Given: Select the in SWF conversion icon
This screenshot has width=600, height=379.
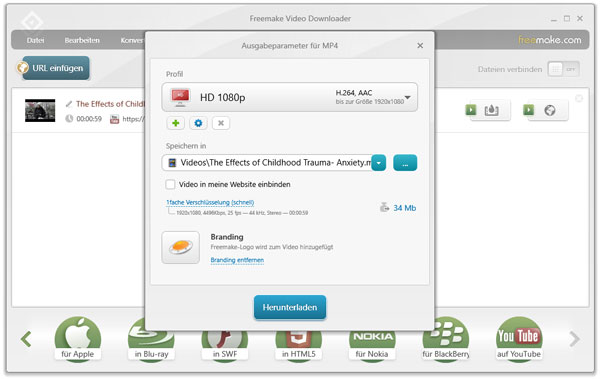Looking at the screenshot, I should point(225,346).
